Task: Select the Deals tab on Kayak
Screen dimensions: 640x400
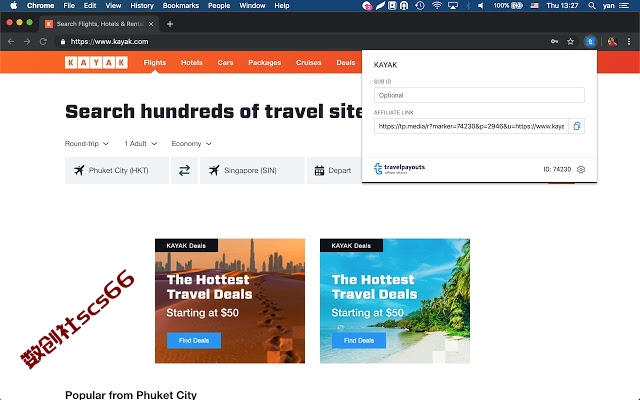Action: coord(346,62)
